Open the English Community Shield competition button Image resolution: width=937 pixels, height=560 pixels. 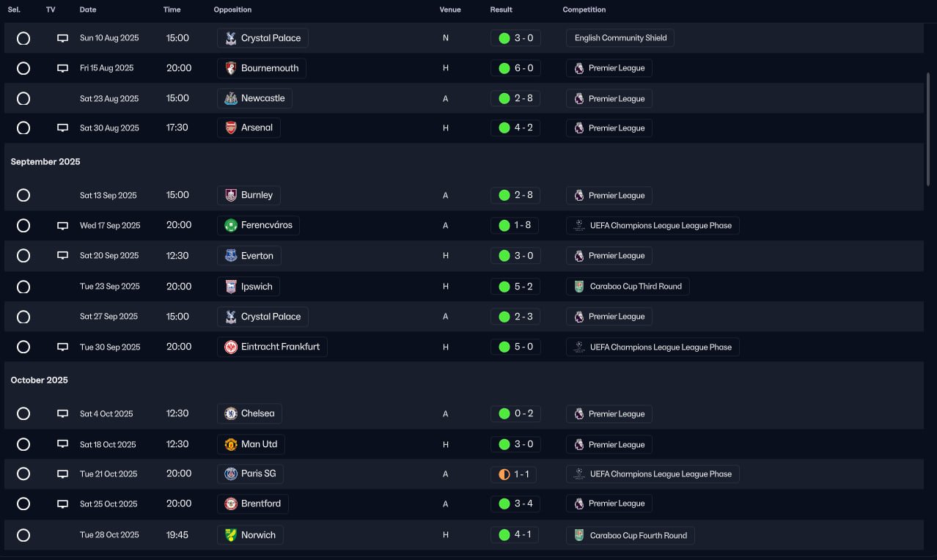tap(620, 38)
